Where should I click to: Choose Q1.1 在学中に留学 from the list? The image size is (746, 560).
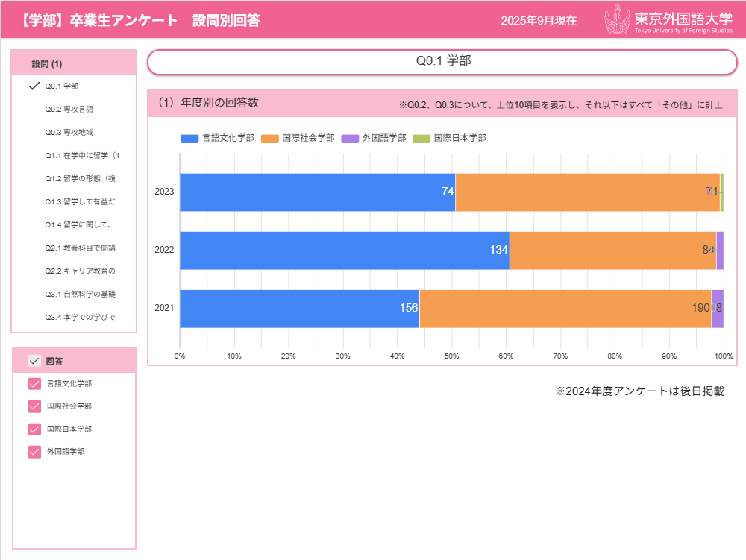point(81,155)
